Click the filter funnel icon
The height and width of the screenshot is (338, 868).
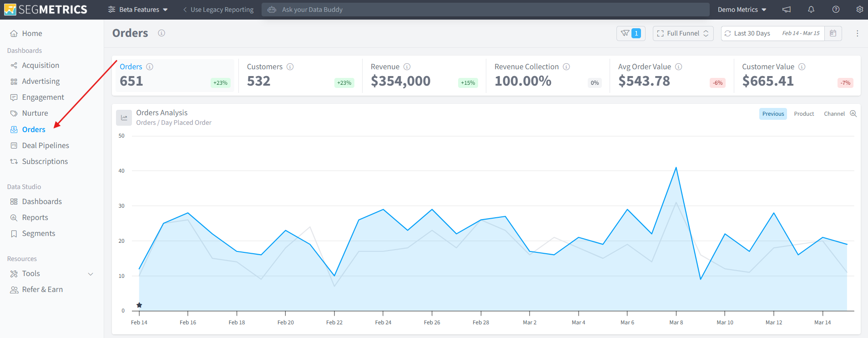pos(625,33)
